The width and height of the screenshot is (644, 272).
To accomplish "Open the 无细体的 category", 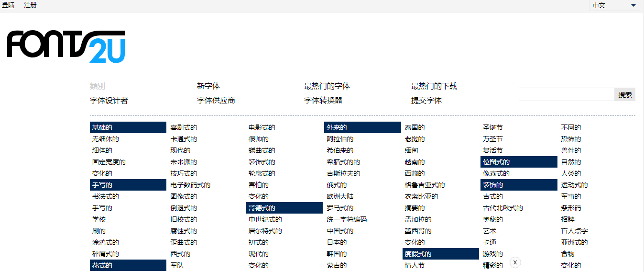I will [106, 139].
